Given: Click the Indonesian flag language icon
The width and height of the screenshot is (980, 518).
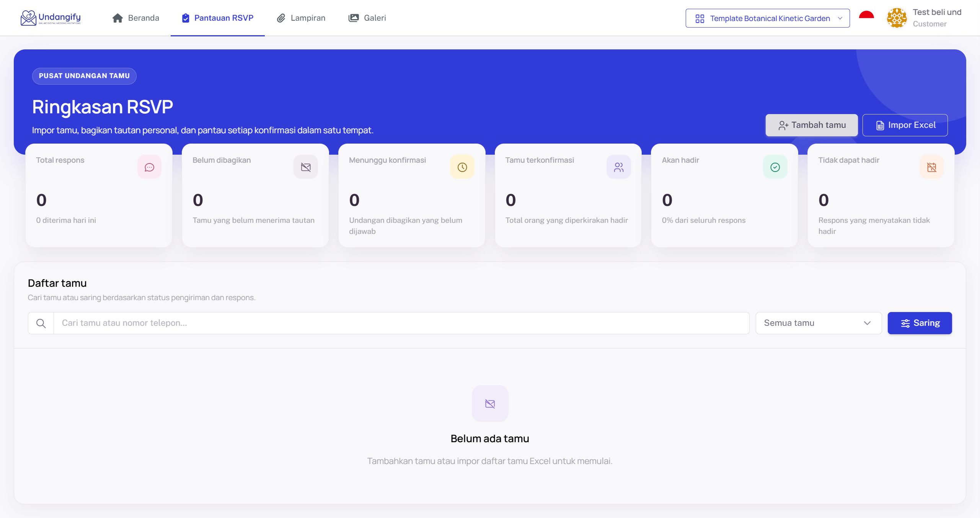Looking at the screenshot, I should click(x=866, y=18).
